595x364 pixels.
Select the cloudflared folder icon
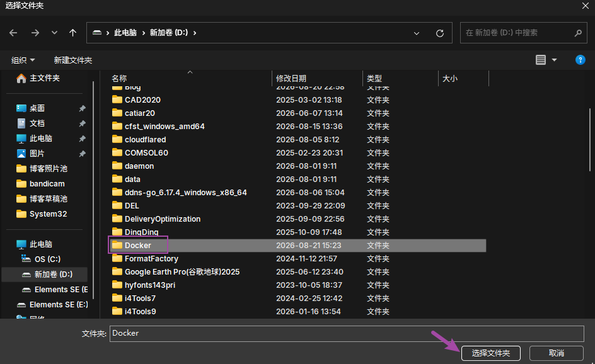[117, 140]
